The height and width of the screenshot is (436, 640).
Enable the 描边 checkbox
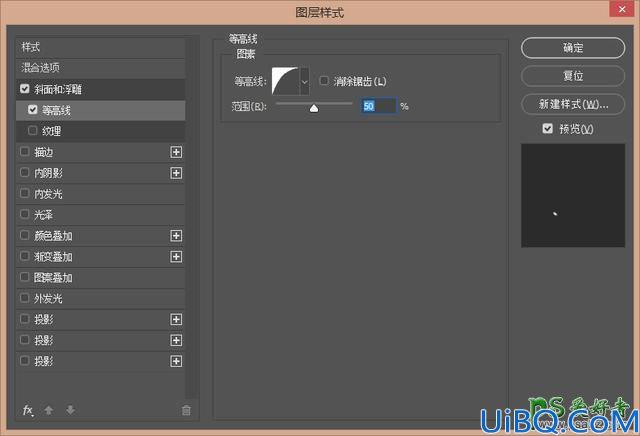point(24,151)
